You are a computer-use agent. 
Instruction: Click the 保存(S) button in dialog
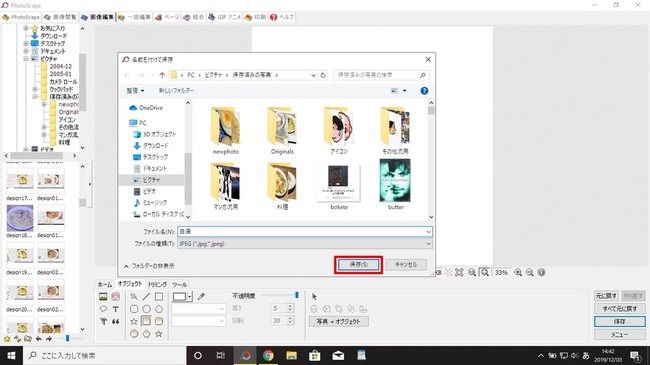[x=359, y=265]
